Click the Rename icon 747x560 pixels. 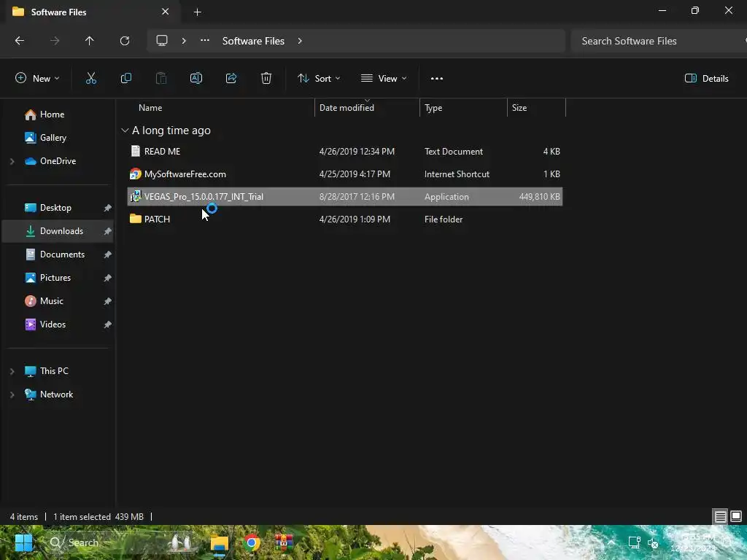click(x=196, y=79)
